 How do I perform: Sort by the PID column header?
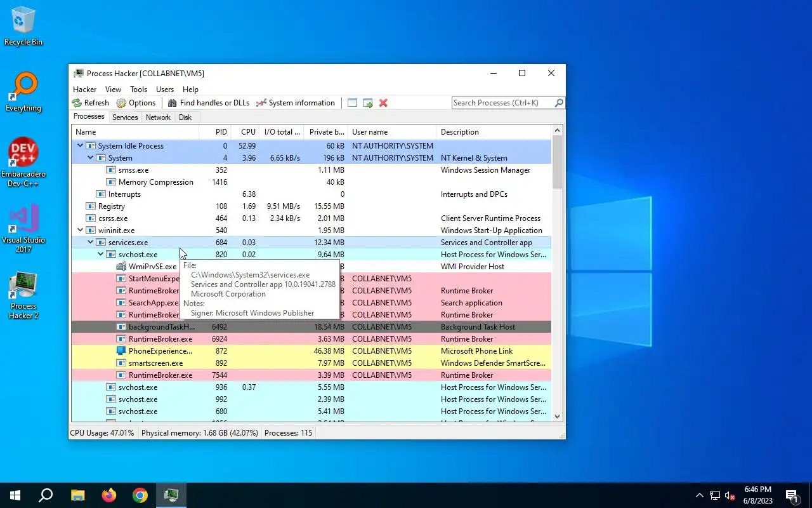tap(214, 132)
